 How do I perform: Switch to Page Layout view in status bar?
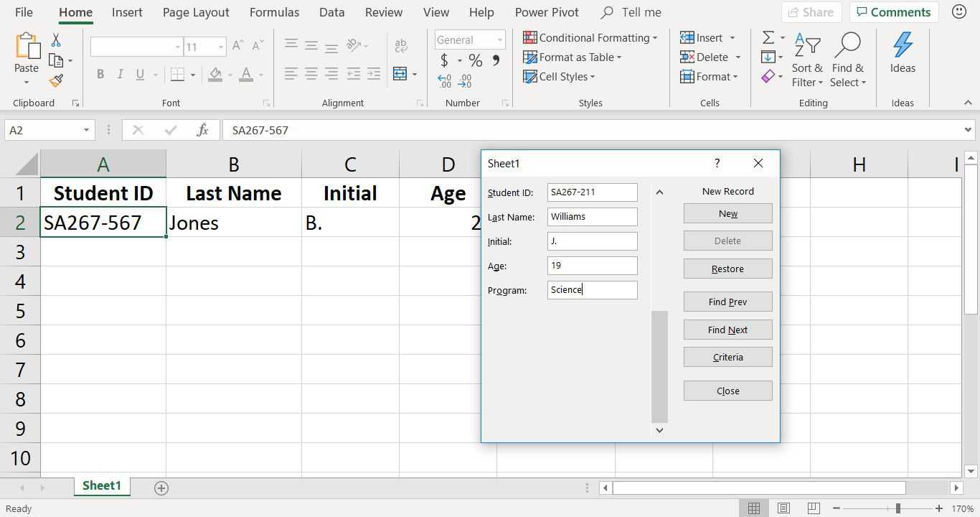tap(783, 508)
